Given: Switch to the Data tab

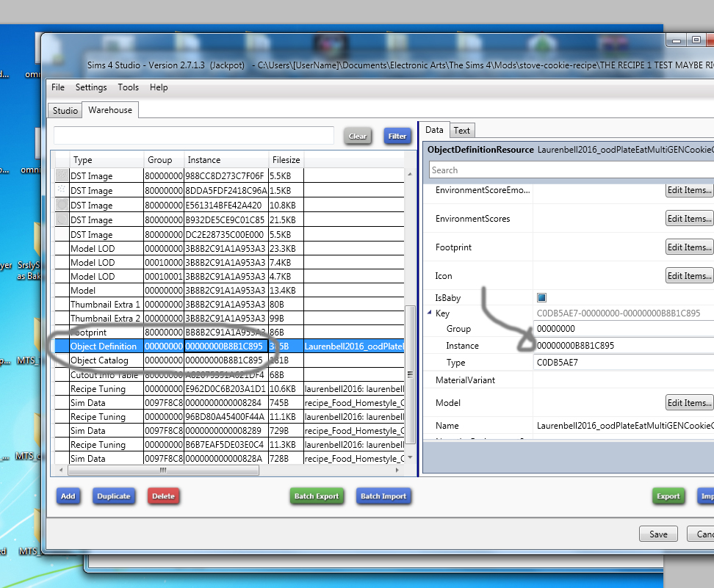Looking at the screenshot, I should (434, 130).
